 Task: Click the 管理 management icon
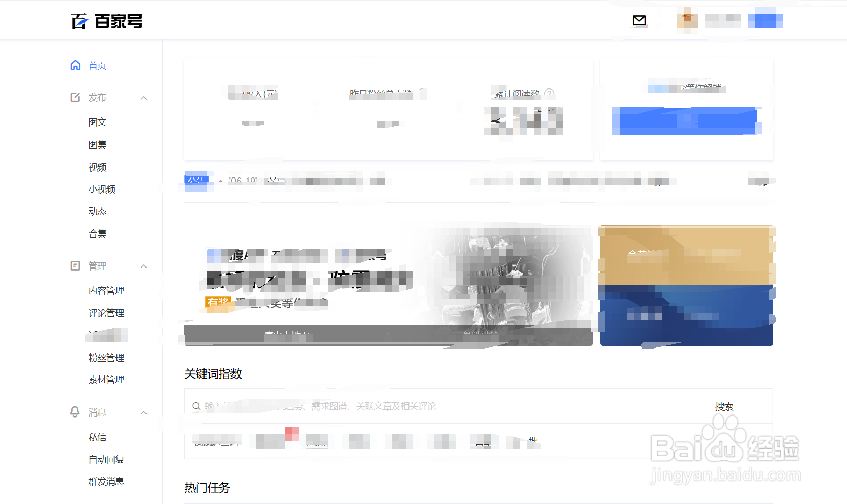[75, 265]
